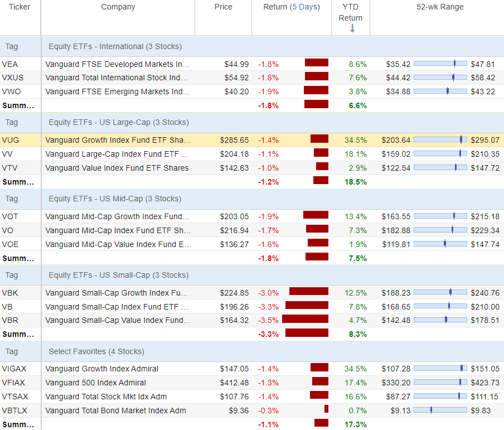The width and height of the screenshot is (504, 430).
Task: Click Vanguard Total International Stock company name
Action: tap(117, 78)
